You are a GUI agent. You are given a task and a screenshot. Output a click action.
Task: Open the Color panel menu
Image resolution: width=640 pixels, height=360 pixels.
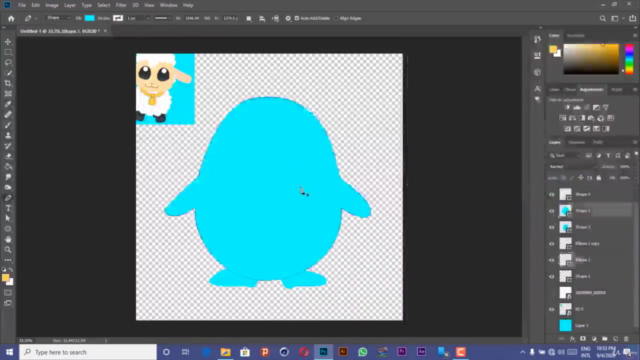[635, 36]
